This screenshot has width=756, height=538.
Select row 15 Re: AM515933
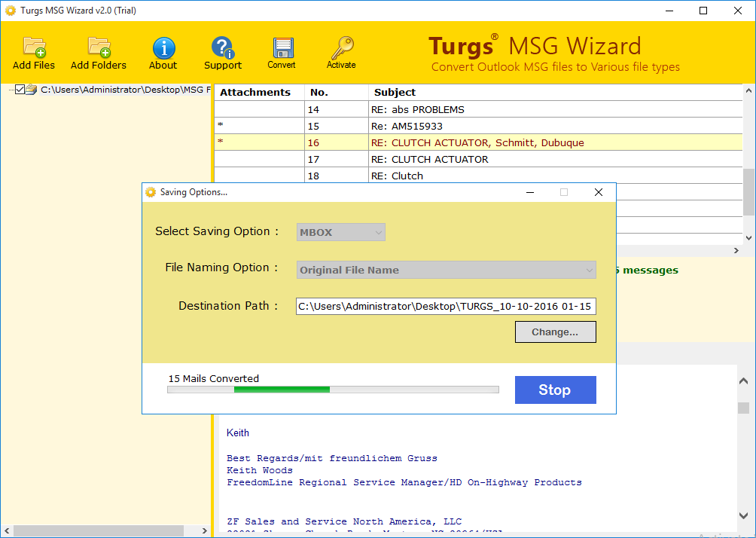[x=478, y=126]
